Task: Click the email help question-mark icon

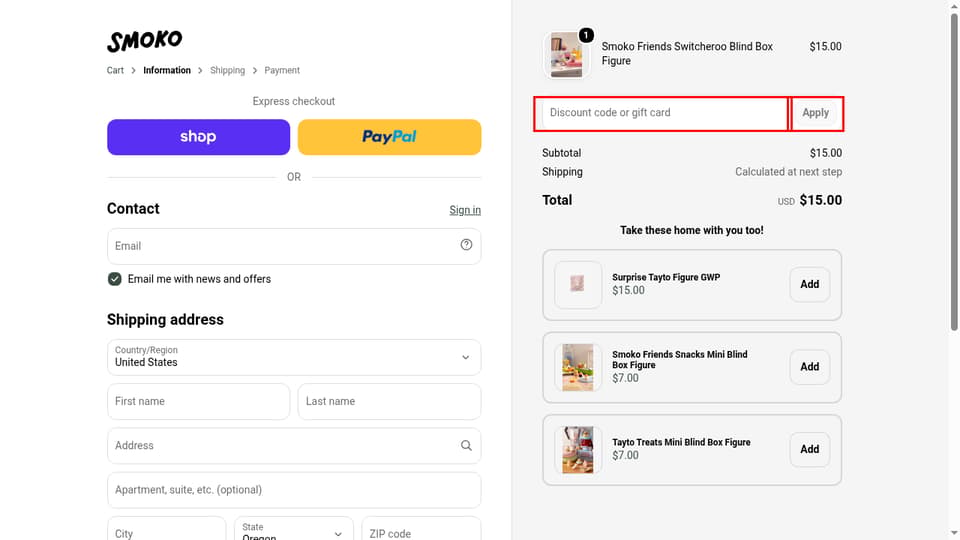Action: (x=466, y=245)
